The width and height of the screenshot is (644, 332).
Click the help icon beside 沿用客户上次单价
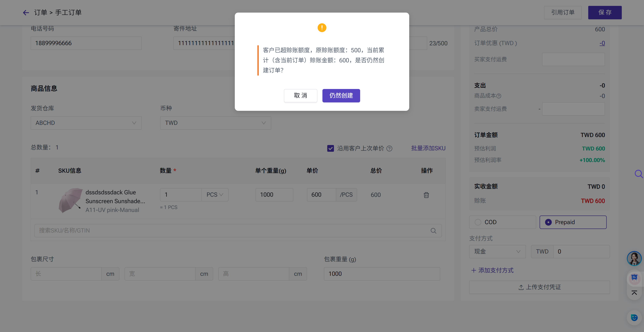click(x=389, y=149)
